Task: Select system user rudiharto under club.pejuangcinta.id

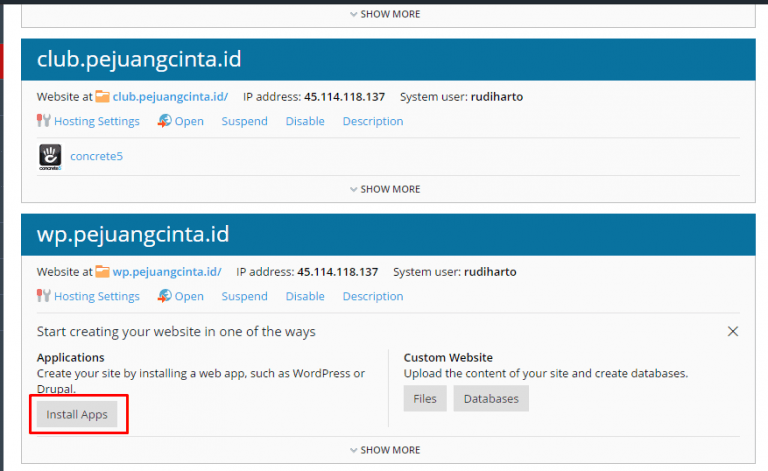Action: (497, 97)
